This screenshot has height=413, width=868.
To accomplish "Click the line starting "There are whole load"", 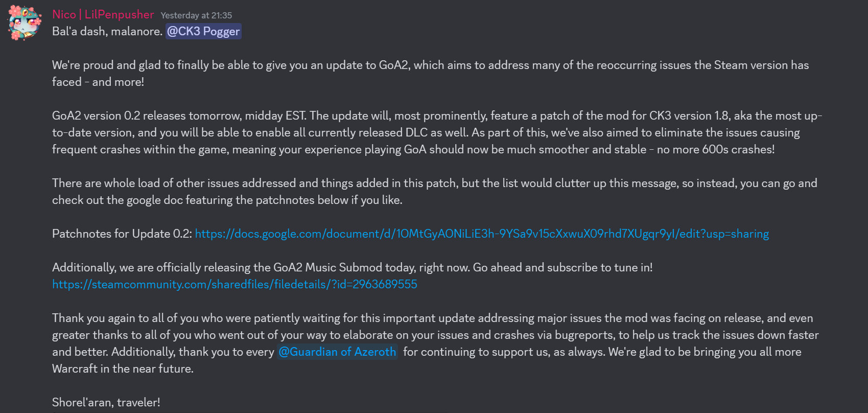I will pos(434,183).
